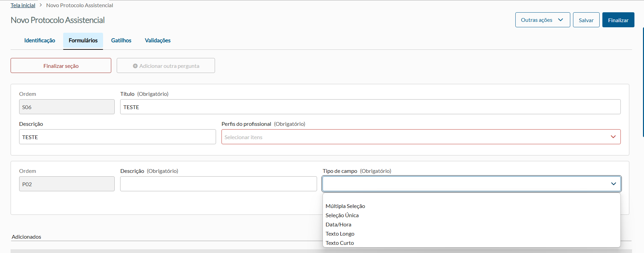The image size is (644, 253).
Task: Pick Texto Curto from the list
Action: point(340,243)
